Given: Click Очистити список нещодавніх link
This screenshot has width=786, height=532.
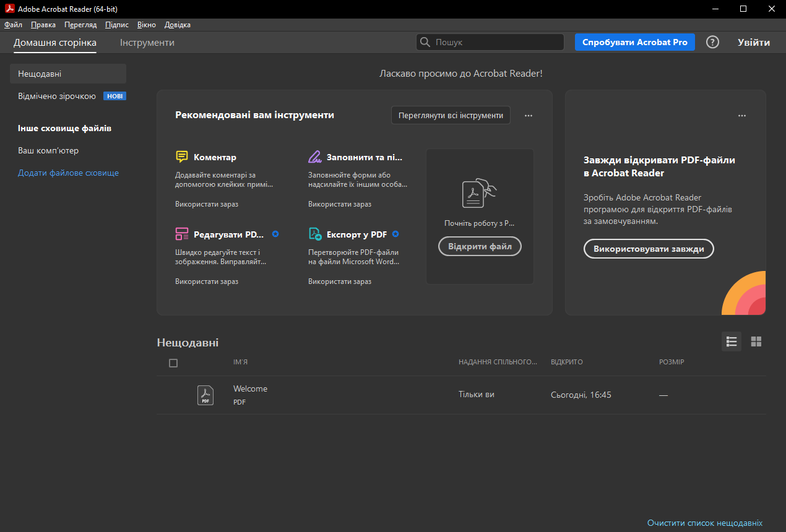Looking at the screenshot, I should click(x=704, y=523).
